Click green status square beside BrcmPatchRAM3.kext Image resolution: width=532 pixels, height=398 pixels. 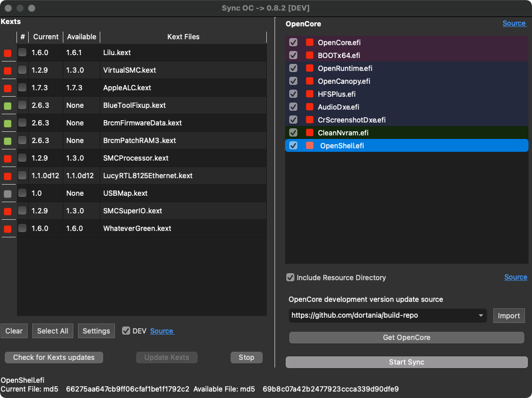point(8,141)
